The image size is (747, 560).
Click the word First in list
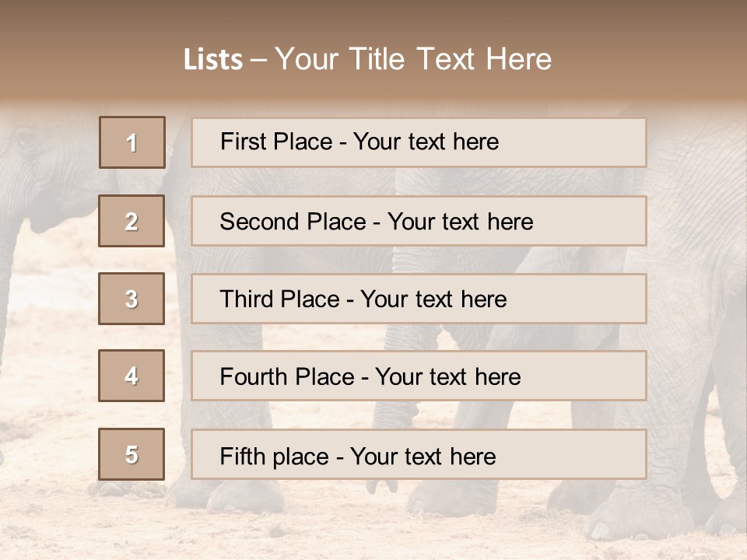pyautogui.click(x=240, y=142)
